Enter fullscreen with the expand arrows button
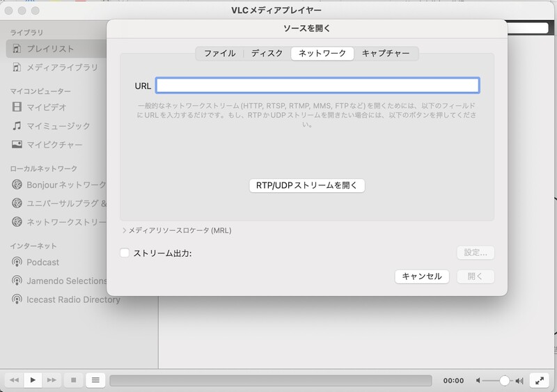Image resolution: width=557 pixels, height=392 pixels. [539, 380]
